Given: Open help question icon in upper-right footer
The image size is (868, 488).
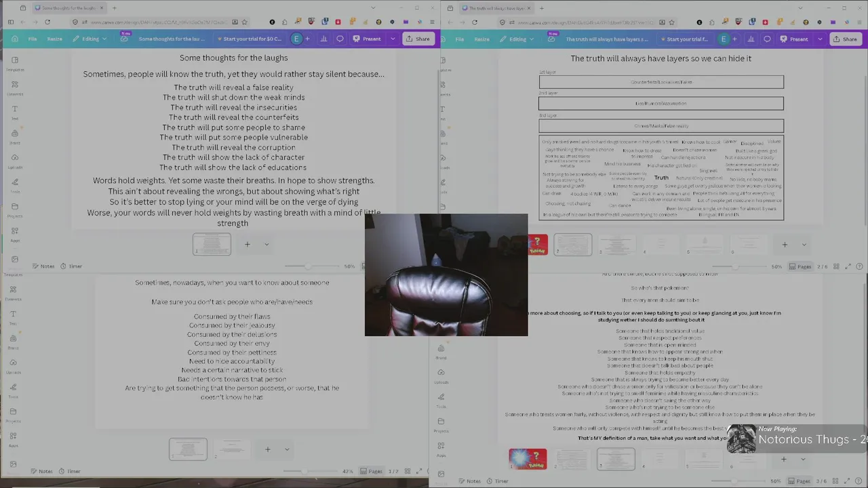Looking at the screenshot, I should [x=859, y=266].
